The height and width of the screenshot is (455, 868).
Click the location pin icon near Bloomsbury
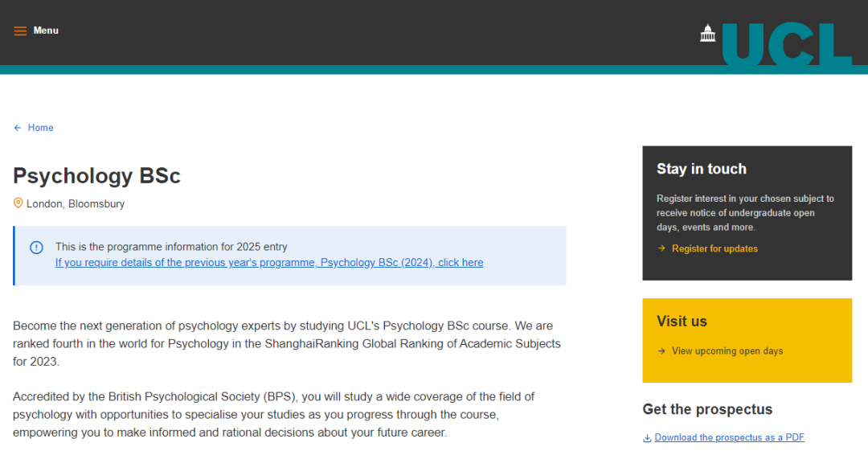pos(18,203)
